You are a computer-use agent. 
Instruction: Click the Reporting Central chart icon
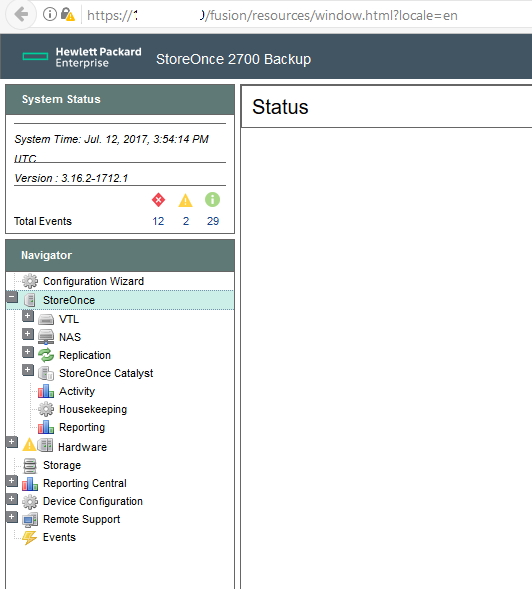[30, 483]
